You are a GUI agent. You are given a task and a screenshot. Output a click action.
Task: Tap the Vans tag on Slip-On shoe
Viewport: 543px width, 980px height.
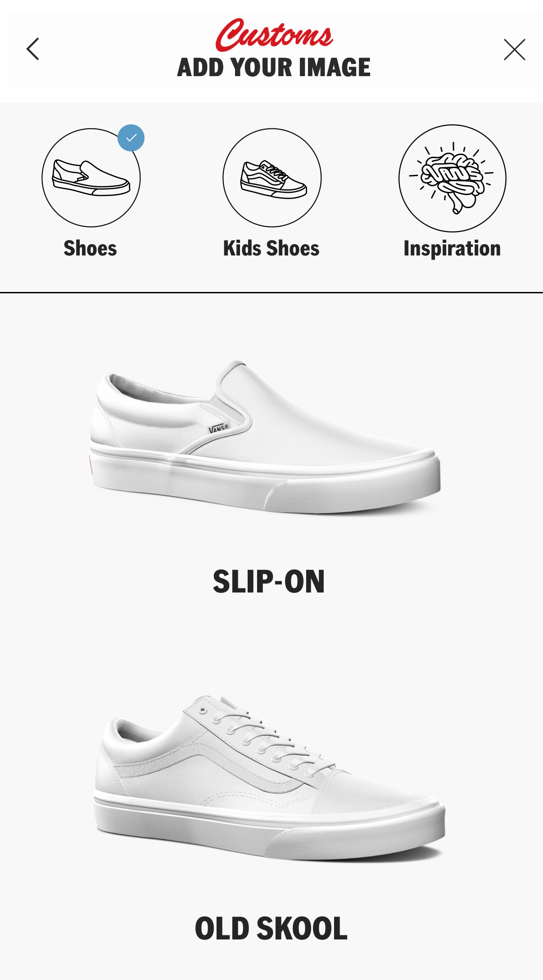(219, 428)
